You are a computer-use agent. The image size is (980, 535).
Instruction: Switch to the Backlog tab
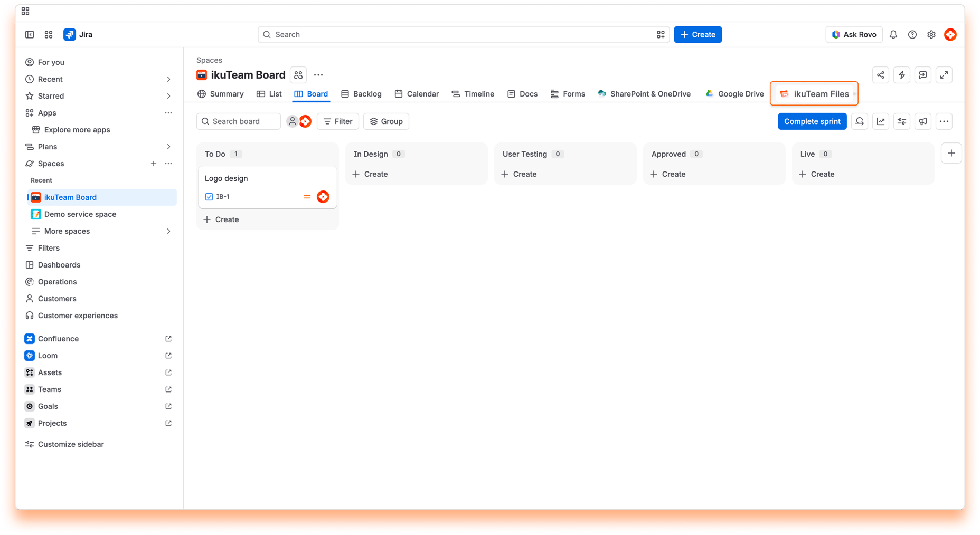point(361,94)
